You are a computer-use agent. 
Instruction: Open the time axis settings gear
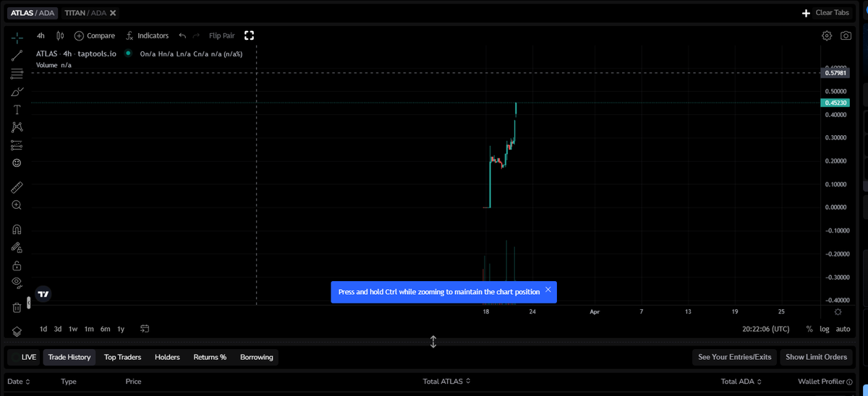(838, 311)
